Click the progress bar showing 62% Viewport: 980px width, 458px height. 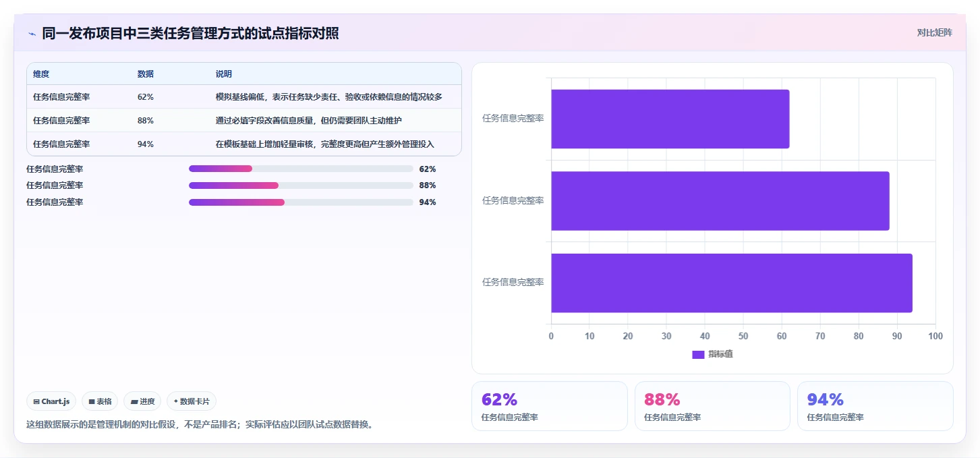(301, 169)
